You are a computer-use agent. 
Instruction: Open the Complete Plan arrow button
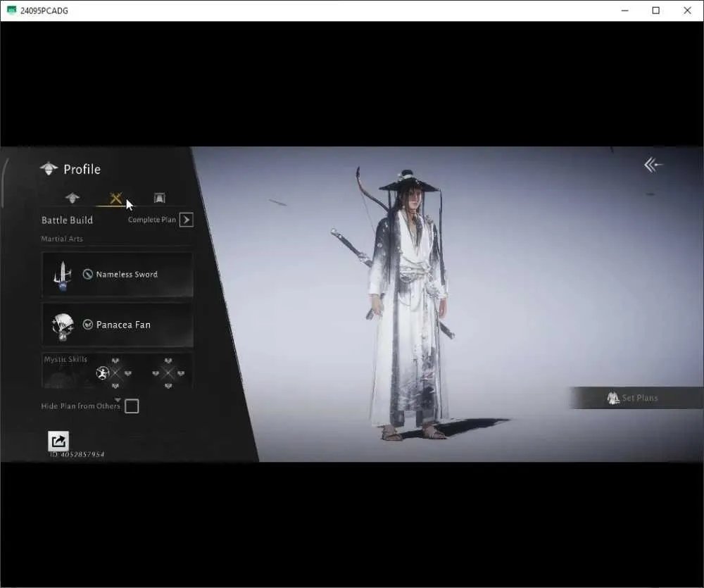coord(187,220)
